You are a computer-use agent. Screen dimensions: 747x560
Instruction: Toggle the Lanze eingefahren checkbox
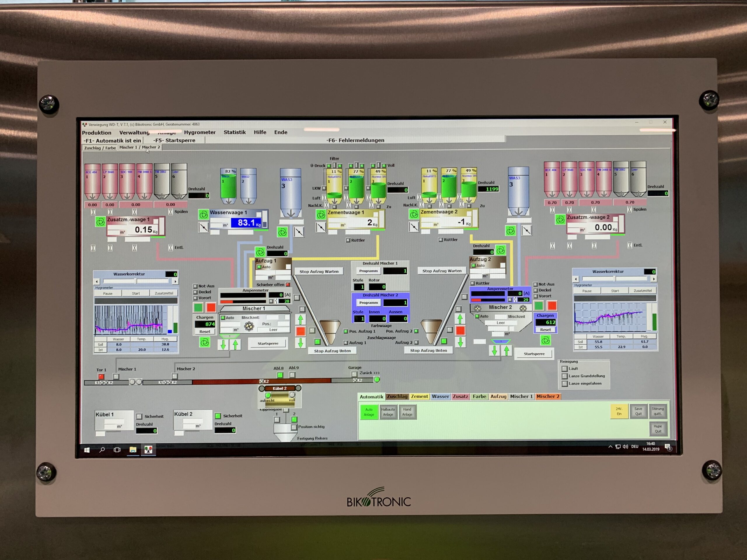[x=564, y=384]
